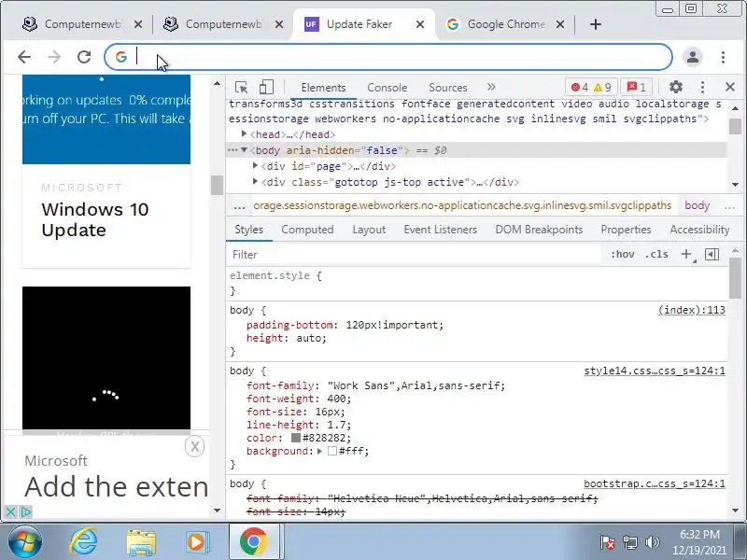Image resolution: width=747 pixels, height=560 pixels.
Task: Click the inspect element picker icon
Action: point(242,87)
